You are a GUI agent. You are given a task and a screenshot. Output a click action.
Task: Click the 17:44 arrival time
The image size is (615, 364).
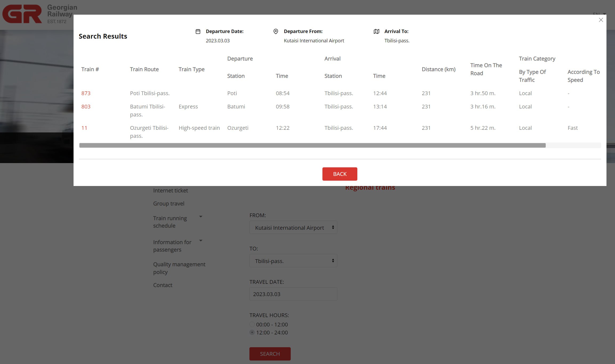coord(380,128)
